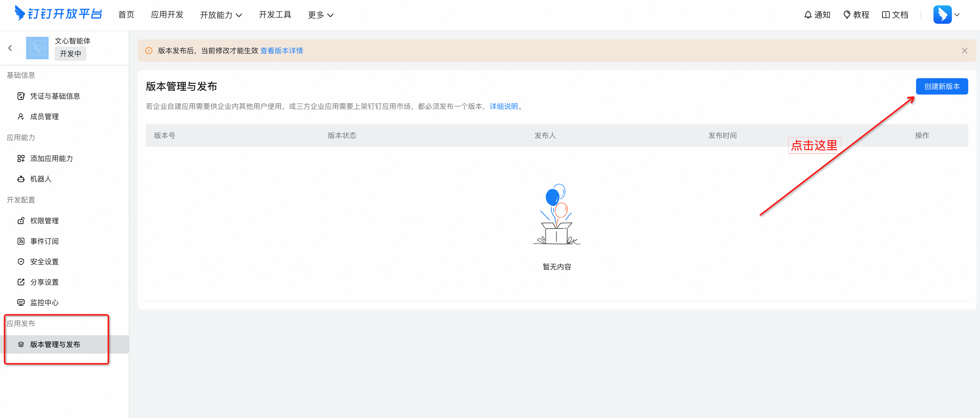
Task: Dismiss the version notice banner
Action: [964, 51]
